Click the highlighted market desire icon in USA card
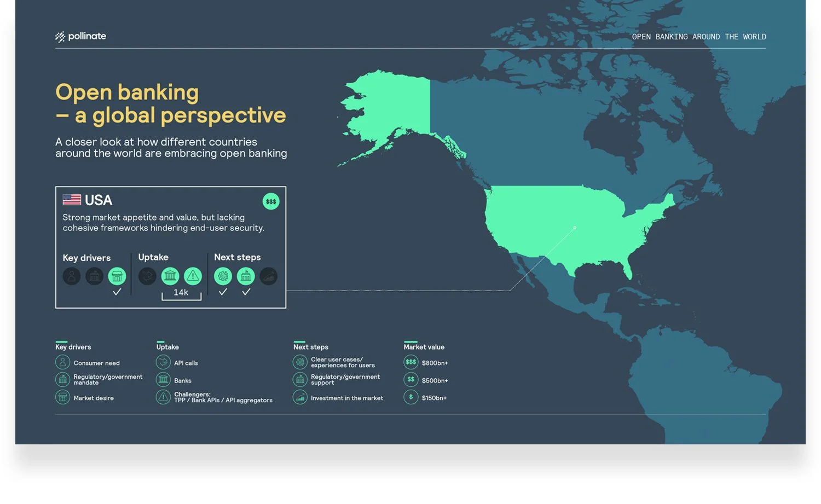 [x=117, y=276]
